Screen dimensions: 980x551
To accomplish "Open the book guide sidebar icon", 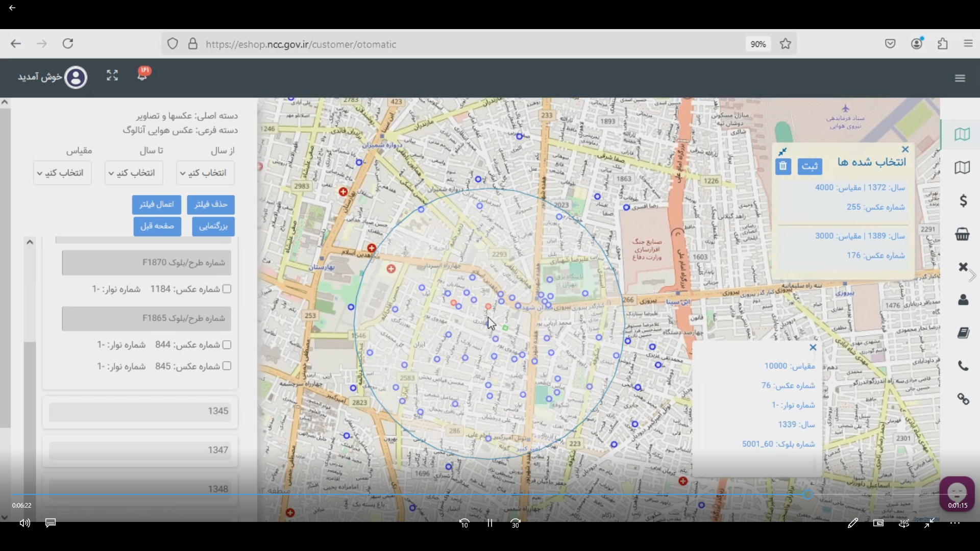I will tap(963, 333).
